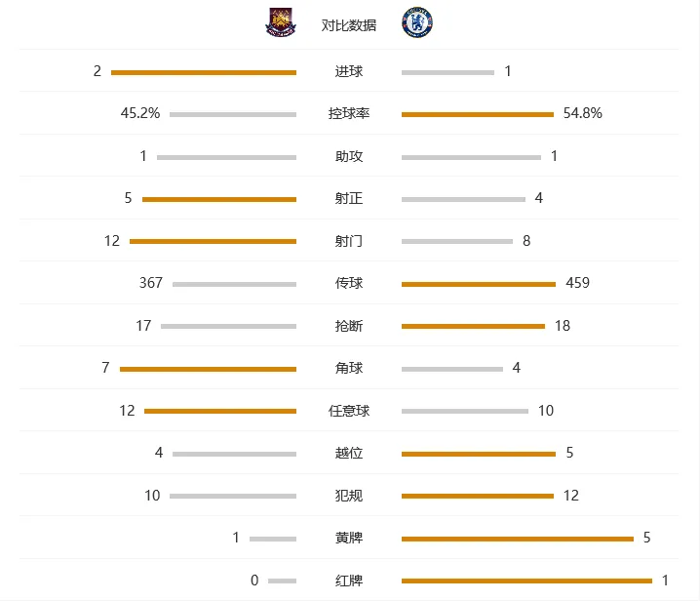Viewport: 700px width, 601px height.
Task: Click the 越位 stat label
Action: pos(349,453)
